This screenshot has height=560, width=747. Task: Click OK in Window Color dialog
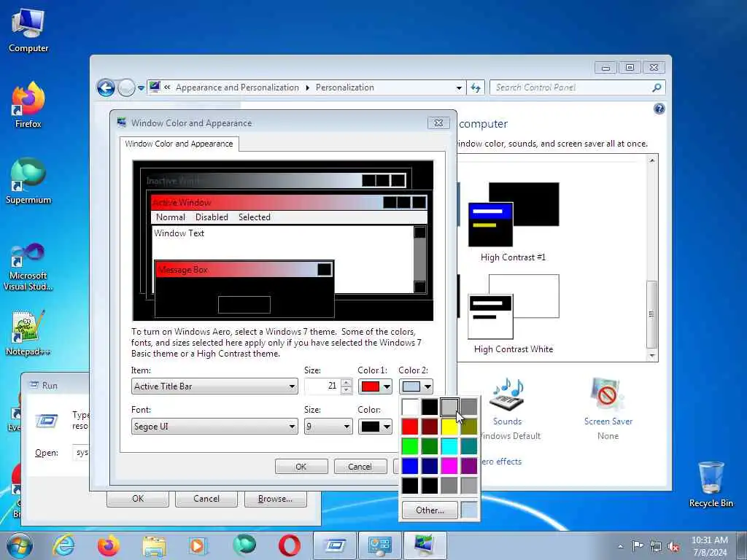[301, 467]
